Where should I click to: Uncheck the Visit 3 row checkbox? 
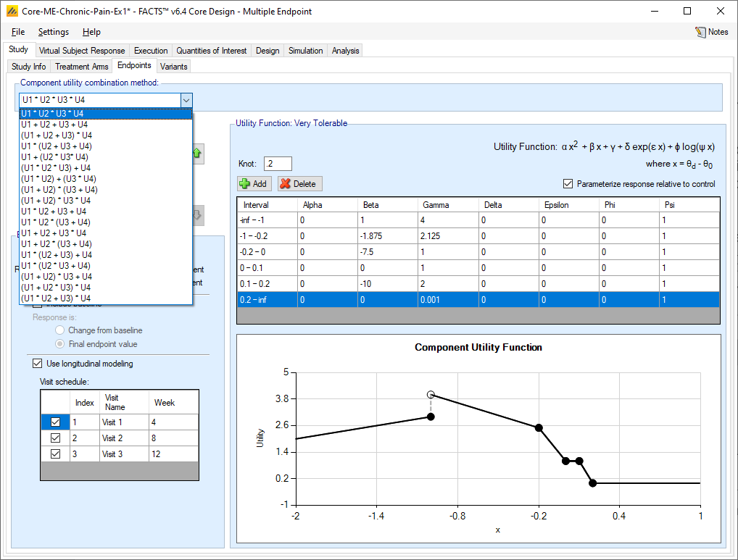pyautogui.click(x=55, y=454)
